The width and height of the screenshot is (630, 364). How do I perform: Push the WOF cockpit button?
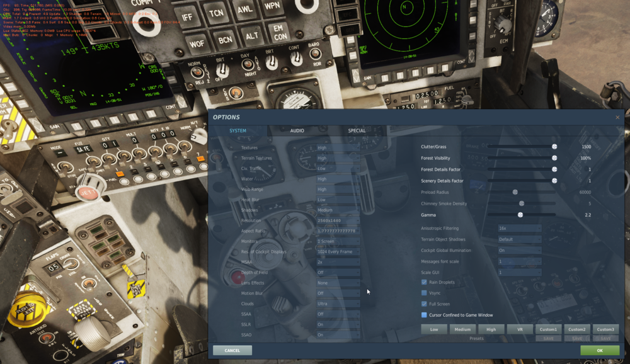pyautogui.click(x=197, y=44)
